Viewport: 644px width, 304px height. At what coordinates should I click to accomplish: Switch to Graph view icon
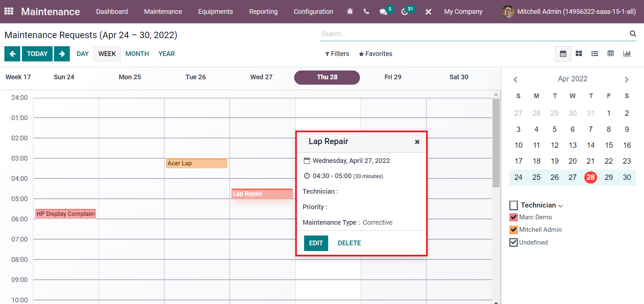(627, 54)
